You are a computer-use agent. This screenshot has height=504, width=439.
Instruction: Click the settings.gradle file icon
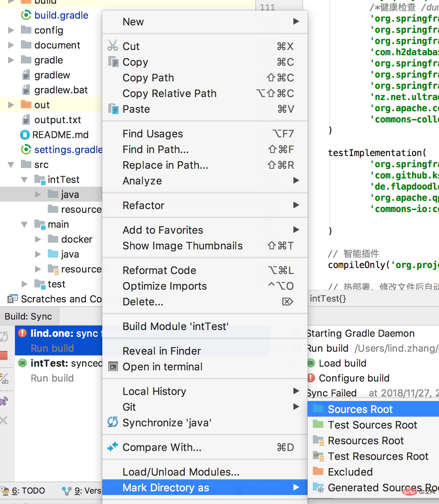[x=26, y=149]
